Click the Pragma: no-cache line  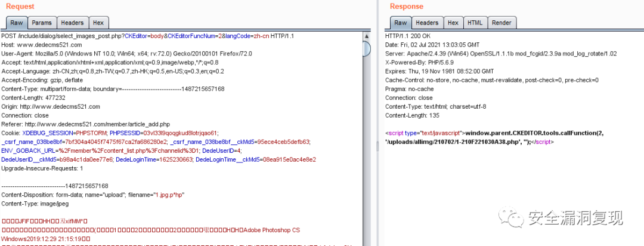pos(410,89)
